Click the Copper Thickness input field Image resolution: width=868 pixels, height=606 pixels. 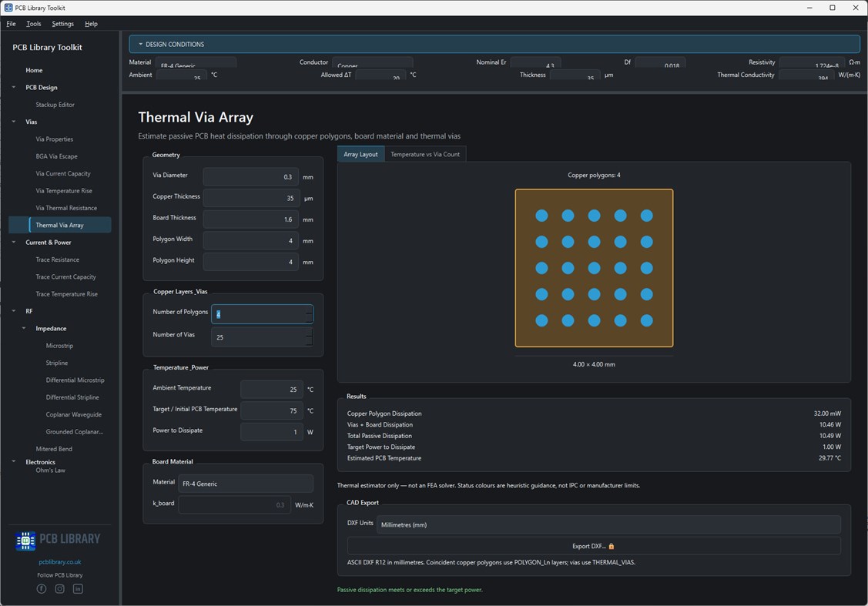point(251,198)
